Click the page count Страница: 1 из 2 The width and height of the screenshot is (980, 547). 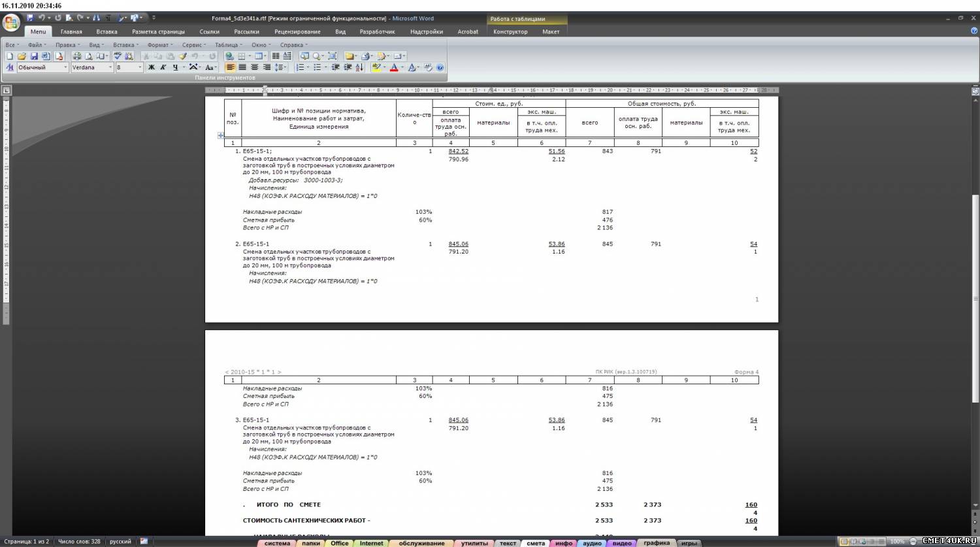coord(26,542)
